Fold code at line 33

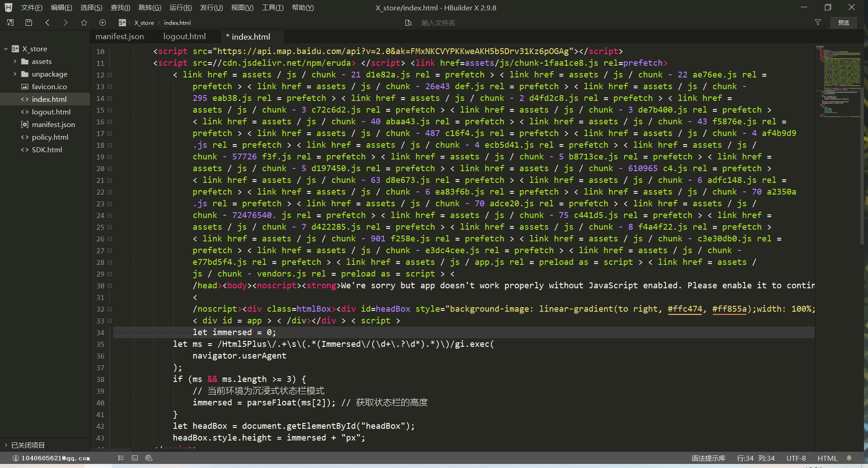click(x=109, y=321)
